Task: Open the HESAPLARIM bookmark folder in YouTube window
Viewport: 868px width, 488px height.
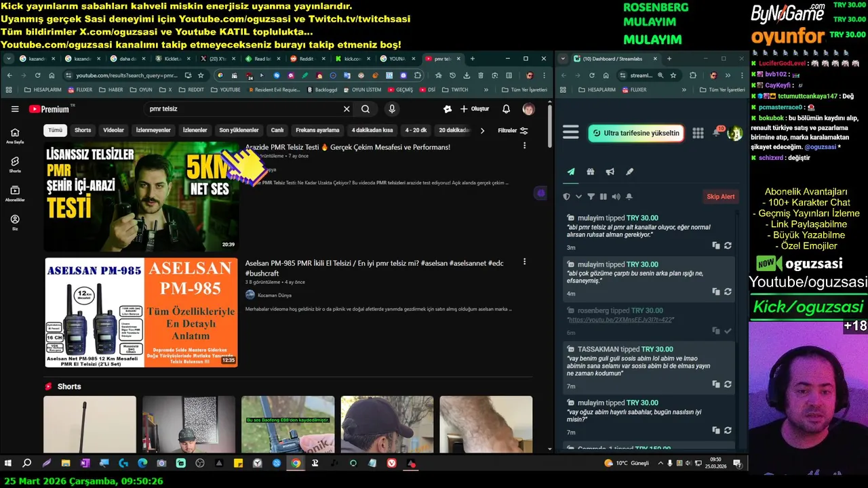Action: pyautogui.click(x=42, y=89)
